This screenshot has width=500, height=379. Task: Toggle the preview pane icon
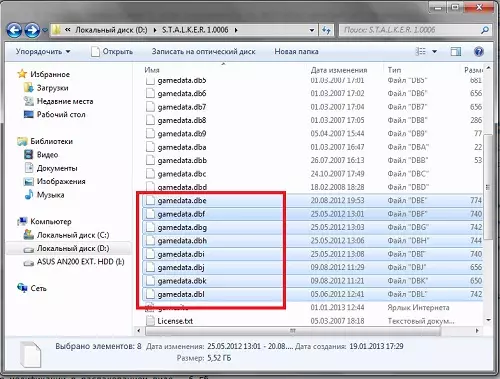456,52
